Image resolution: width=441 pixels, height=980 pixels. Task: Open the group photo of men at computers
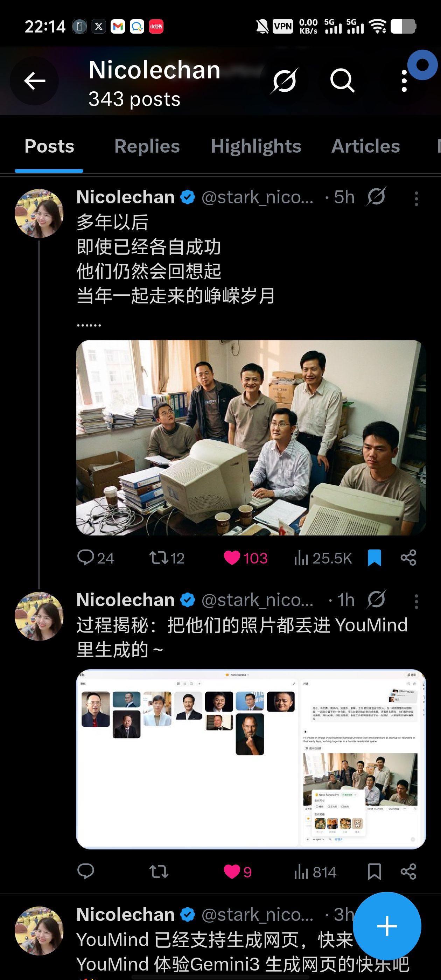[x=251, y=437]
